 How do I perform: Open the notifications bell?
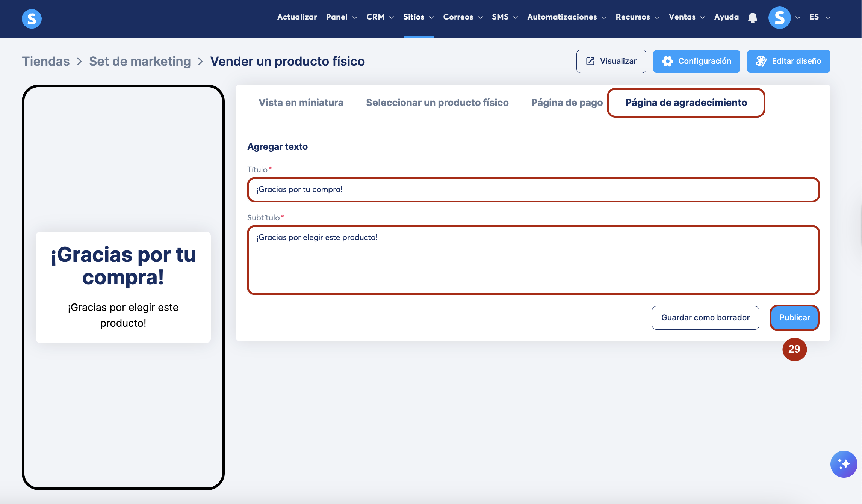[752, 17]
